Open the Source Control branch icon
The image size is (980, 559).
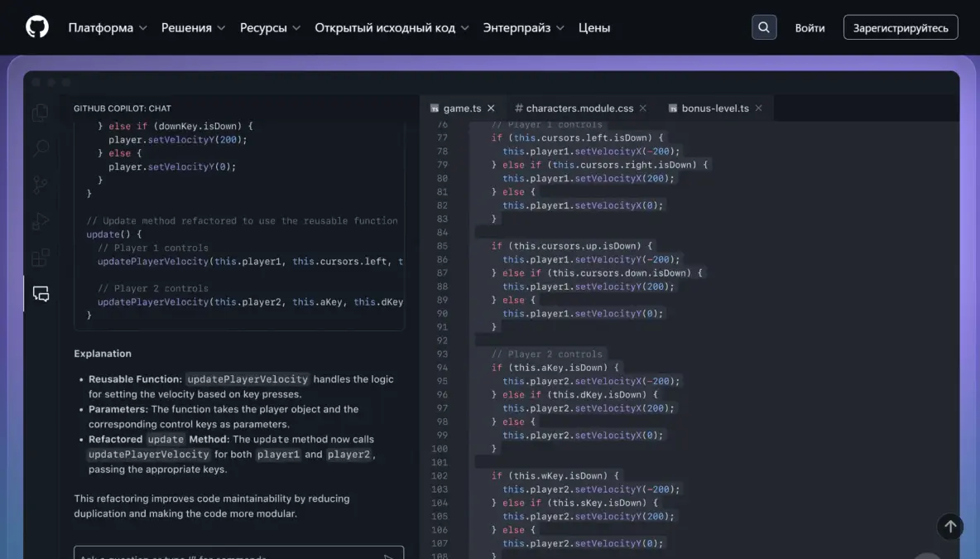41,185
